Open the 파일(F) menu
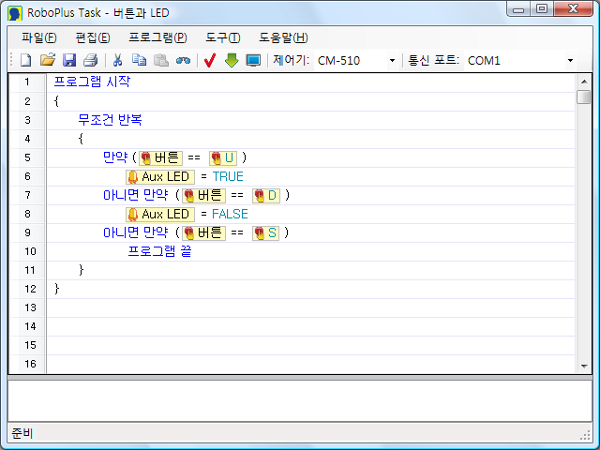 38,37
